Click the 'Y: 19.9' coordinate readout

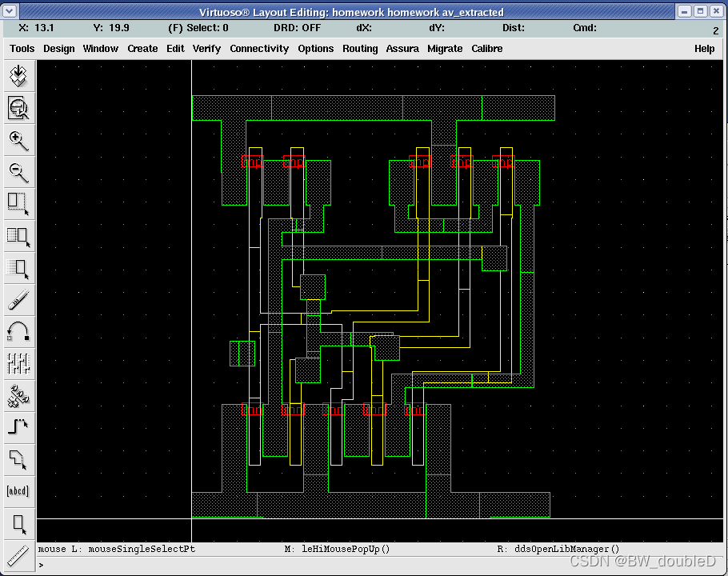pos(111,28)
